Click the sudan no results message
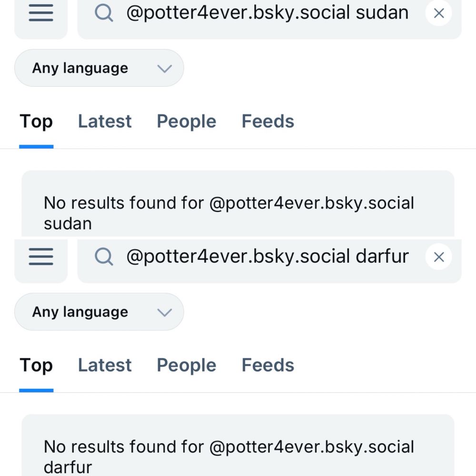Screen dimensions: 476x476 (x=228, y=213)
